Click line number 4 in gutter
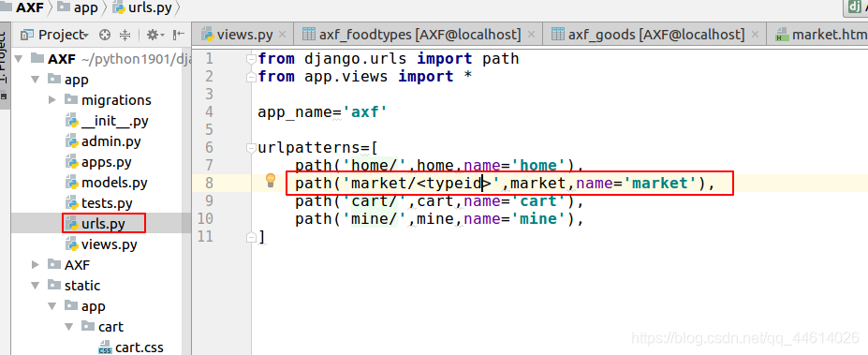868x355 pixels. click(x=208, y=111)
